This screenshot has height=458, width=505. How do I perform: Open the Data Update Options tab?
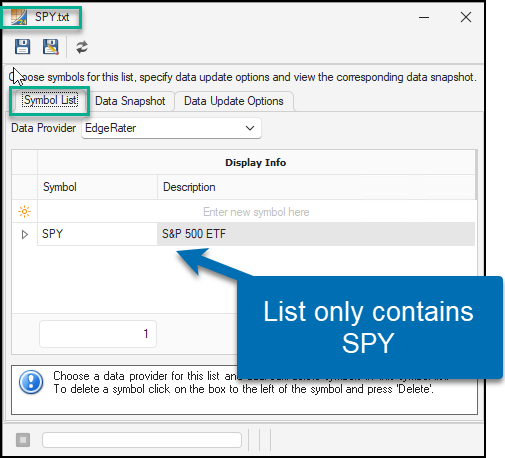click(234, 101)
